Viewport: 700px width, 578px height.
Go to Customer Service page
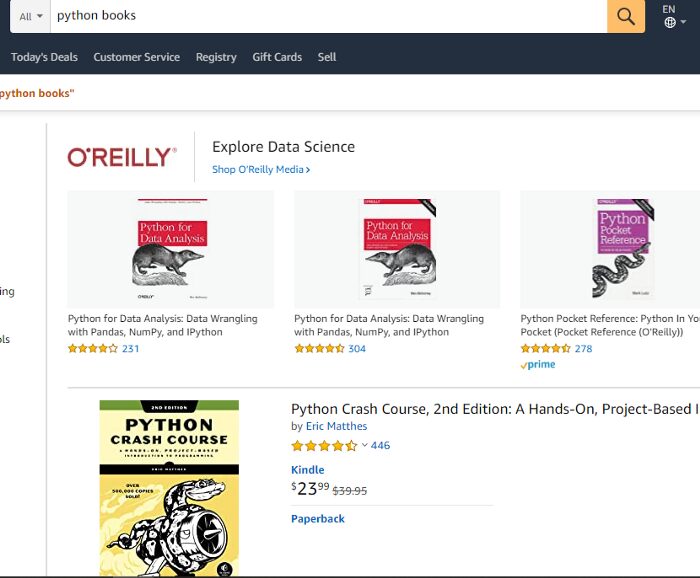pyautogui.click(x=136, y=57)
